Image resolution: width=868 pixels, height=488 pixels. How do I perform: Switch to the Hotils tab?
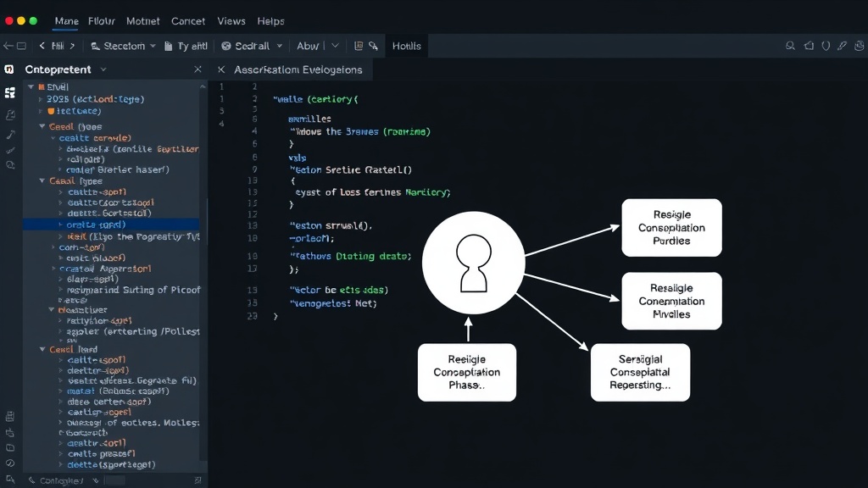click(x=406, y=46)
